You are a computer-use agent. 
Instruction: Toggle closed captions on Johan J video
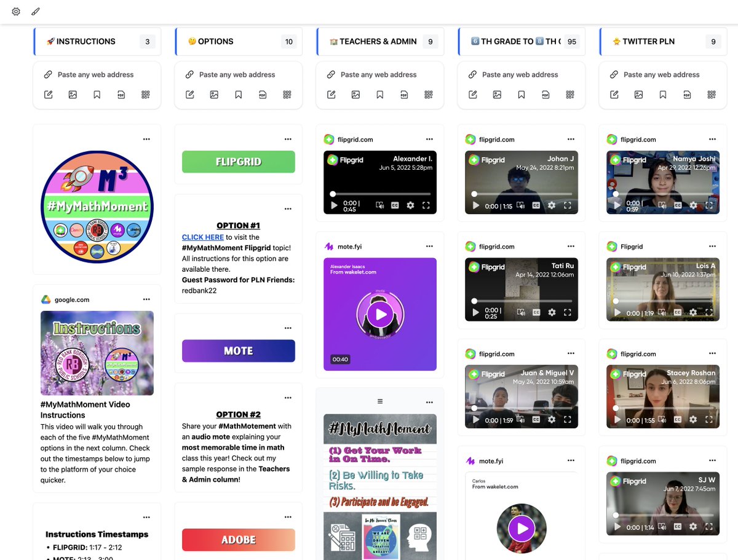(x=536, y=206)
